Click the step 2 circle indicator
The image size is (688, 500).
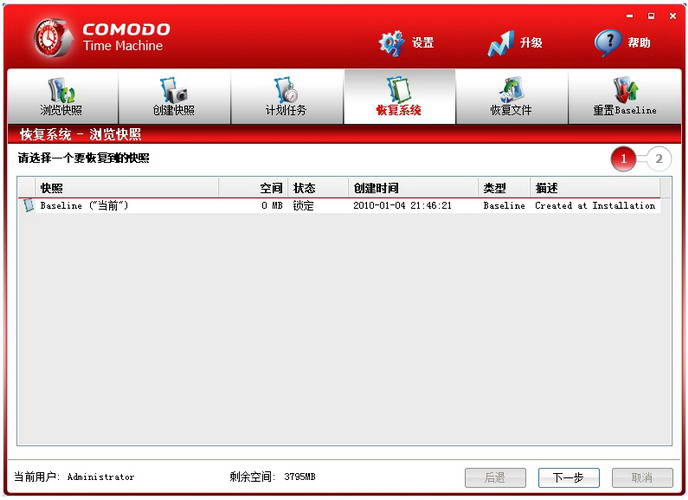659,159
